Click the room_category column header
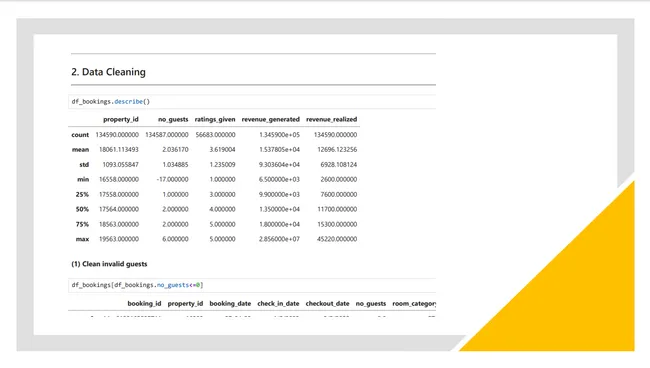The height and width of the screenshot is (368, 650). click(x=414, y=304)
